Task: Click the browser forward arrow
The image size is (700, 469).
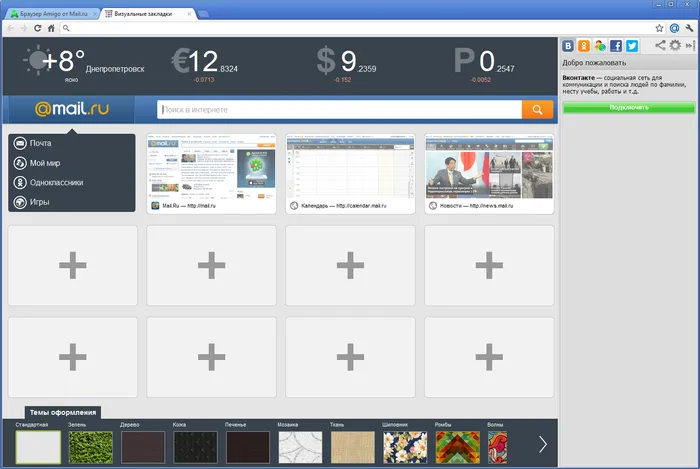Action: point(24,28)
